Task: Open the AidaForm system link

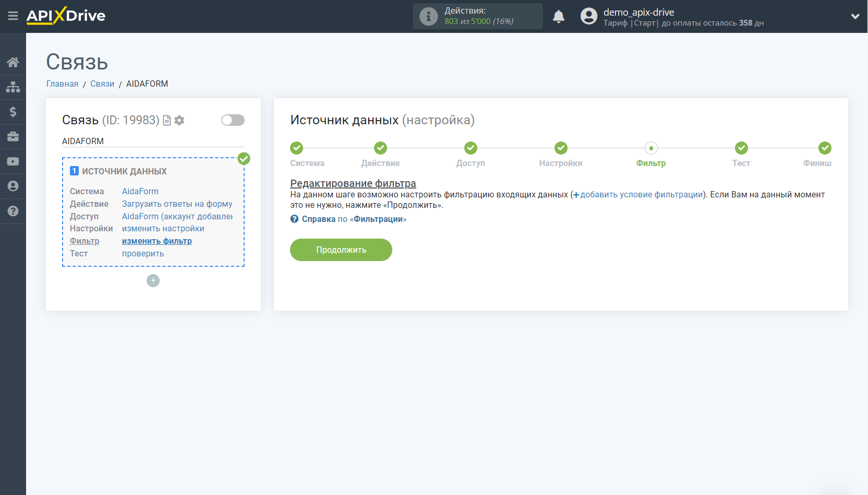Action: click(140, 192)
